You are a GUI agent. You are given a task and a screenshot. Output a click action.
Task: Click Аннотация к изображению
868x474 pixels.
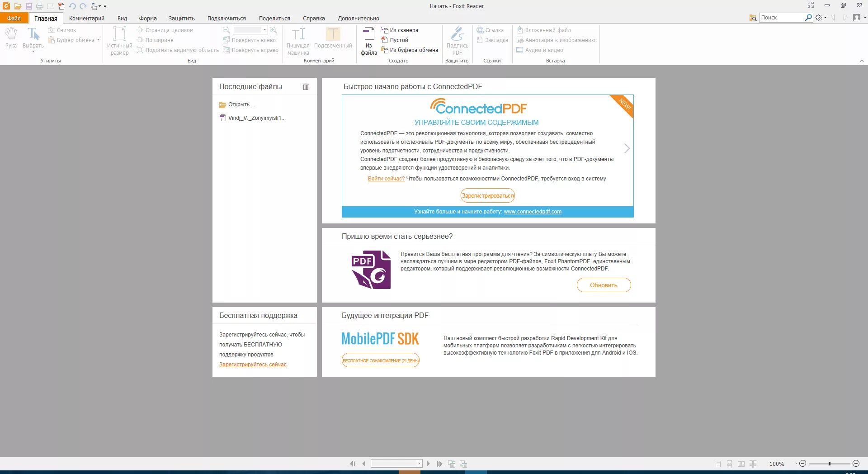click(x=556, y=40)
